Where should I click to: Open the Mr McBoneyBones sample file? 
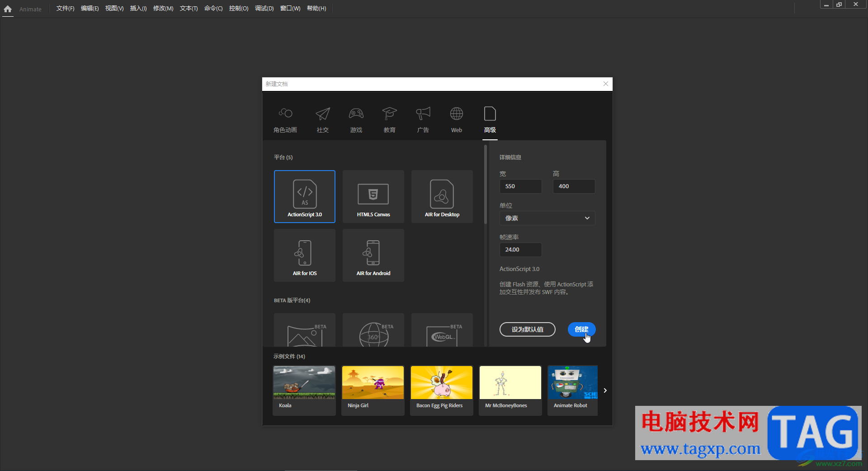(x=510, y=390)
